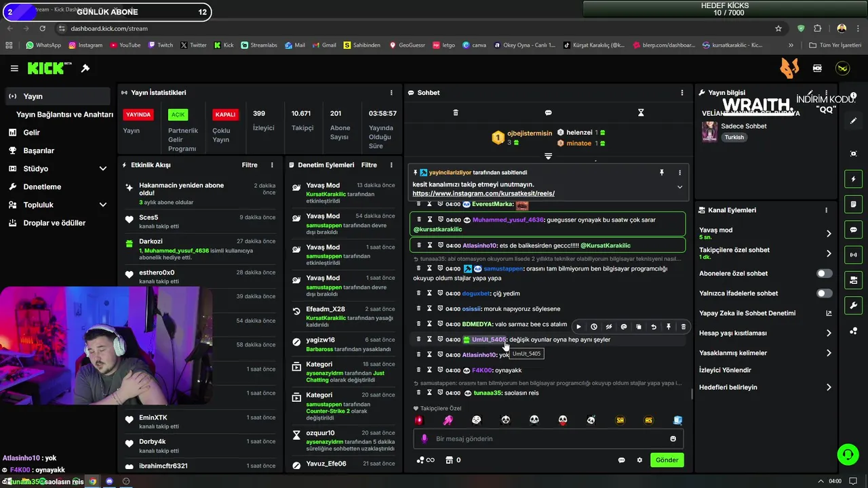Open Droplar ve ödüller

pyautogui.click(x=57, y=223)
